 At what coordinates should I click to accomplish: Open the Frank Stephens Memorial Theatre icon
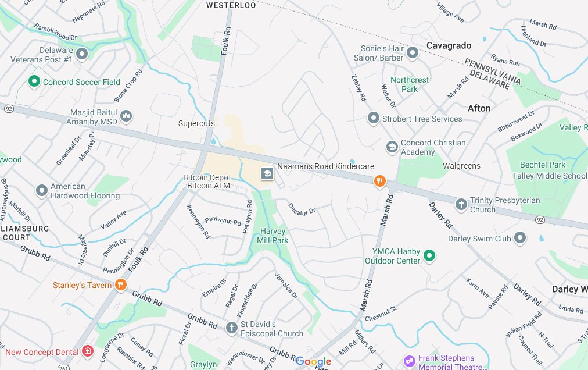click(410, 361)
